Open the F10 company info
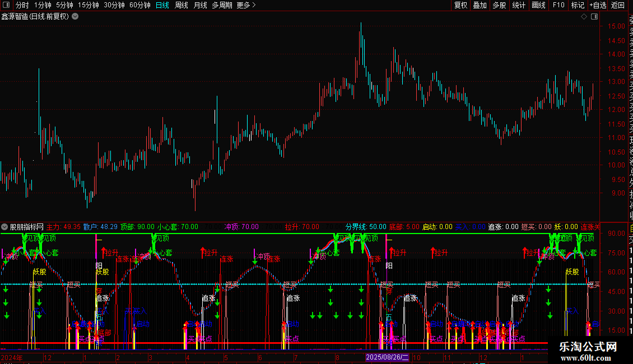Viewport: 633px width, 364px height. click(x=558, y=5)
